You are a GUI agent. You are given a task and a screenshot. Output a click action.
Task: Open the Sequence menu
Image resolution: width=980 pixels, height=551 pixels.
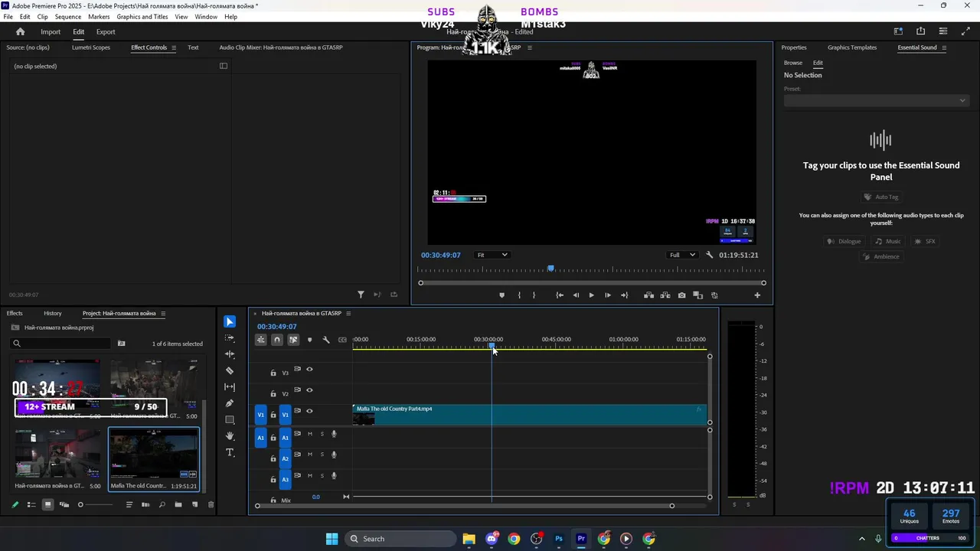click(68, 17)
